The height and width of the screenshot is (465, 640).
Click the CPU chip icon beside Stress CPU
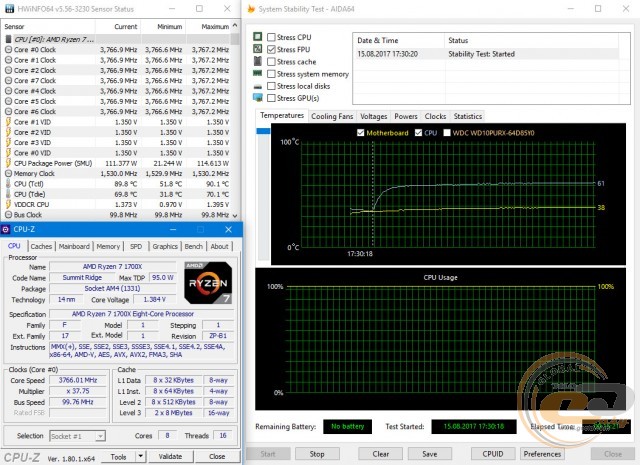click(x=258, y=37)
